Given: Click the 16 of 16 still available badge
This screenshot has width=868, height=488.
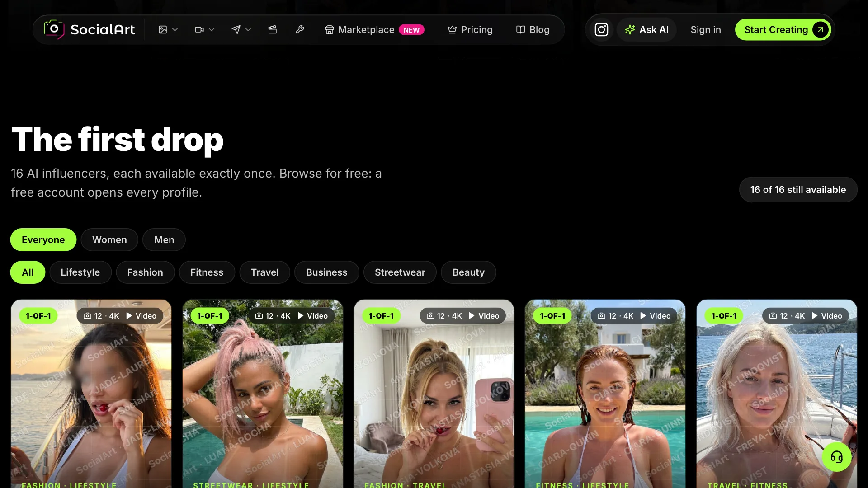Looking at the screenshot, I should pos(798,190).
